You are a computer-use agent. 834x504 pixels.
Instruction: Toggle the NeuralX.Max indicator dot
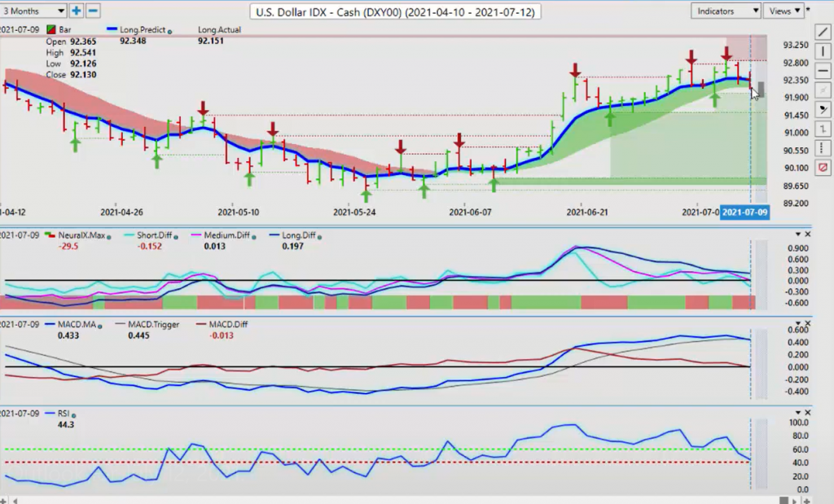pos(109,237)
